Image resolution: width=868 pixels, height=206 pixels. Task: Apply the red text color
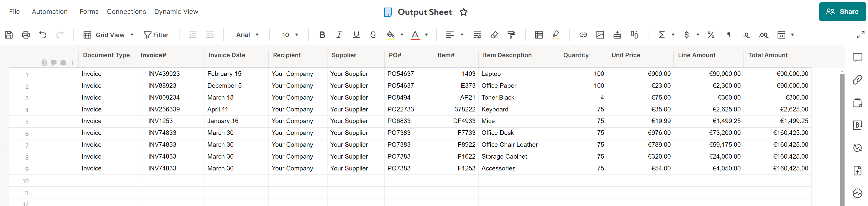coord(415,35)
